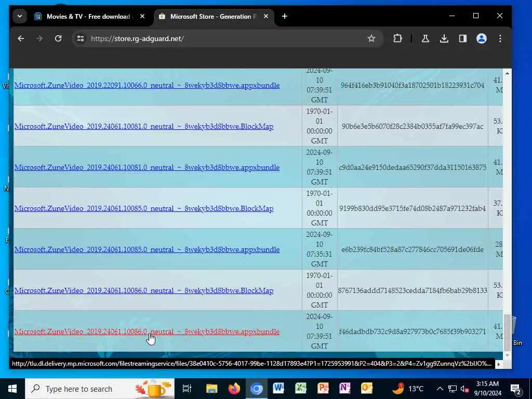The height and width of the screenshot is (399, 532).
Task: Reload the store.rg-adguard.net page
Action: 58,38
